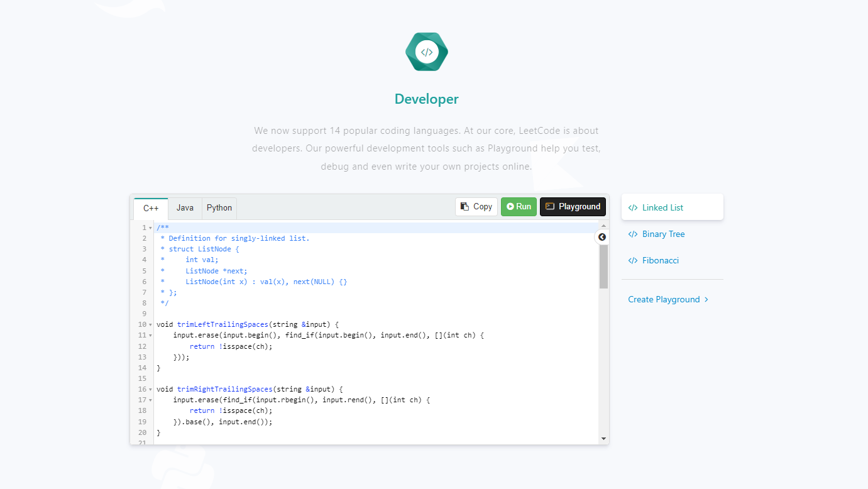Click the play icon on Run button
The height and width of the screenshot is (489, 868).
tap(510, 206)
